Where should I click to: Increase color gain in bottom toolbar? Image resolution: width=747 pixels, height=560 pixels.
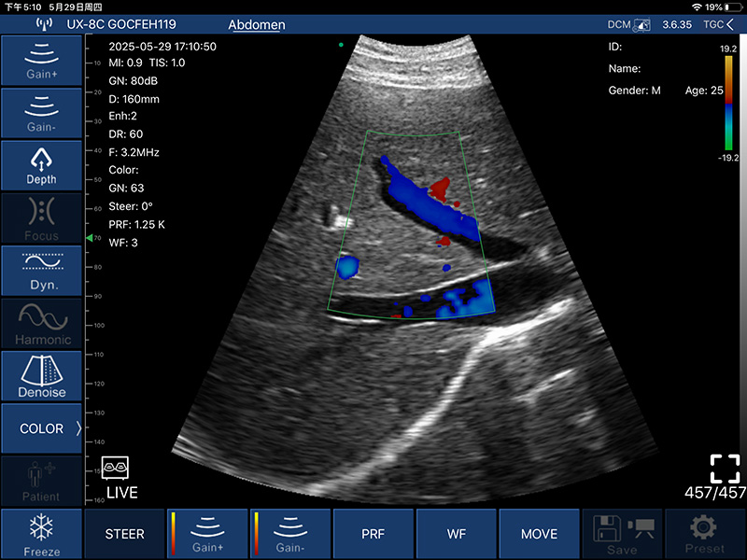207,534
